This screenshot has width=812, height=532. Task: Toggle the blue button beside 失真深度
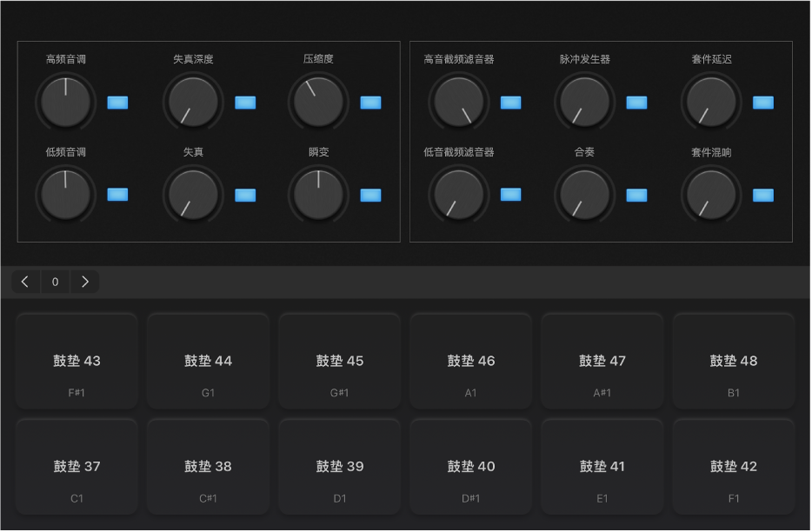tap(245, 103)
